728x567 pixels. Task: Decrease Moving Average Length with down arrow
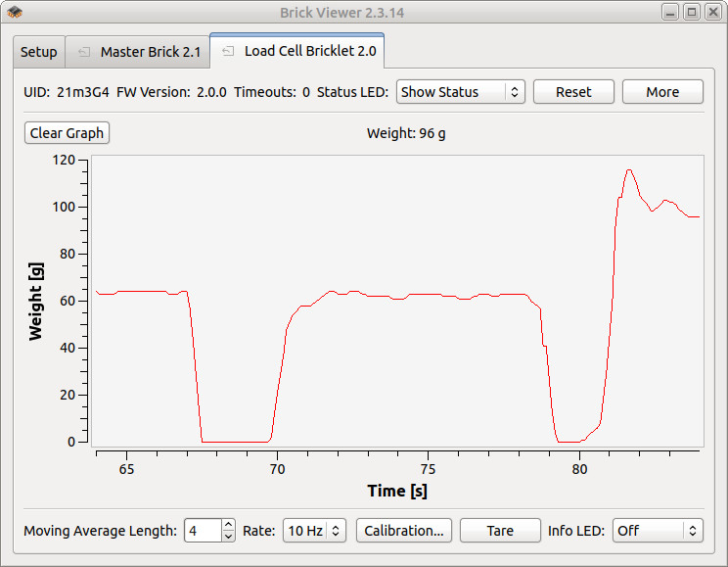click(228, 537)
